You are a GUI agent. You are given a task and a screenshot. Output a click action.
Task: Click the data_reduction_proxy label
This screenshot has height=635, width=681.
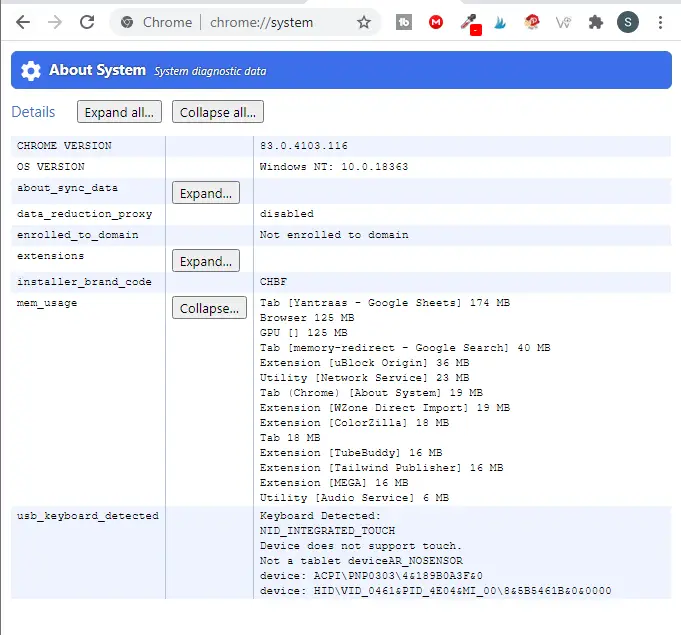(85, 214)
